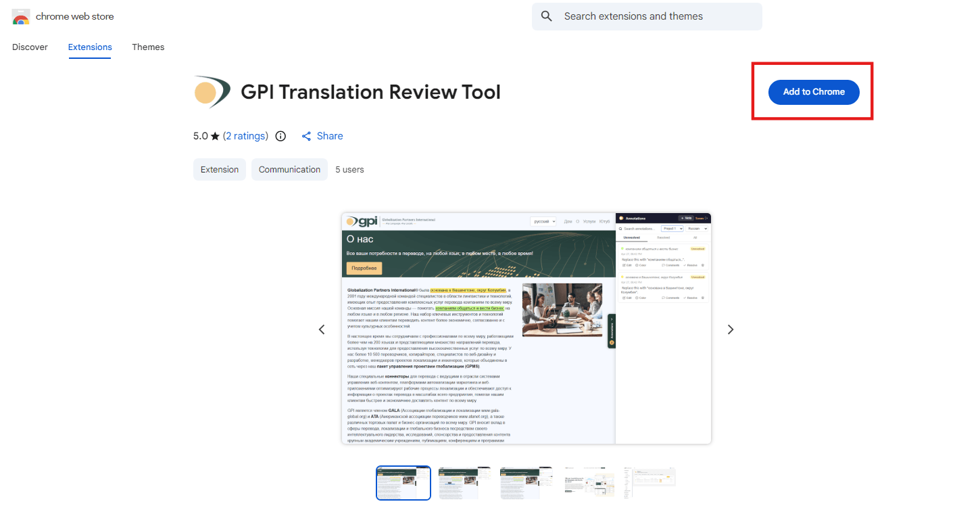This screenshot has width=980, height=529.
Task: Select the fourth screenshot thumbnail
Action: (589, 483)
